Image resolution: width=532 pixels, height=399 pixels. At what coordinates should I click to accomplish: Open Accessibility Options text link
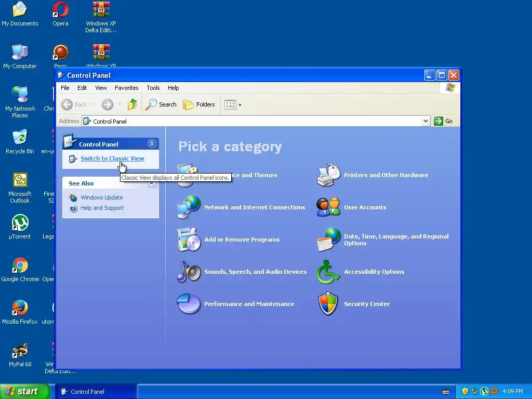tap(374, 272)
